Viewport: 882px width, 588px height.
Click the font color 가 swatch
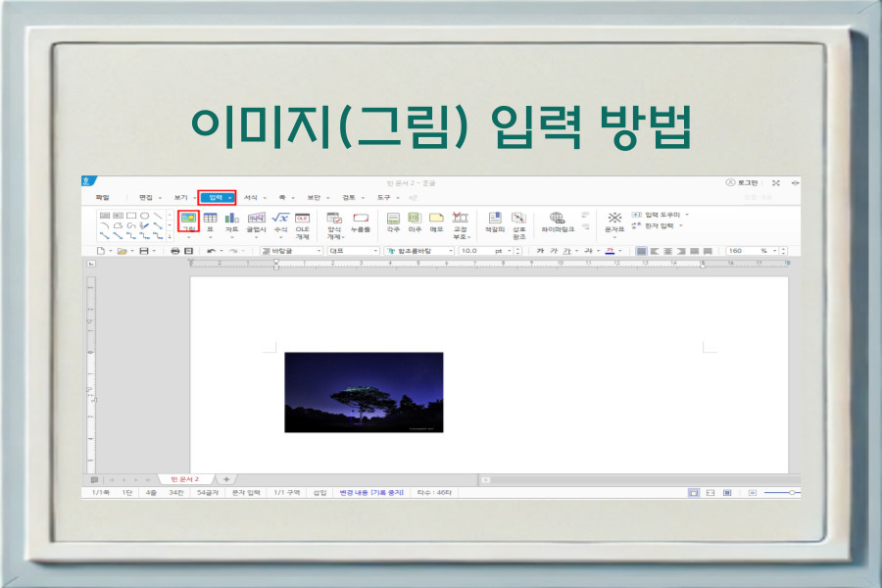point(610,251)
